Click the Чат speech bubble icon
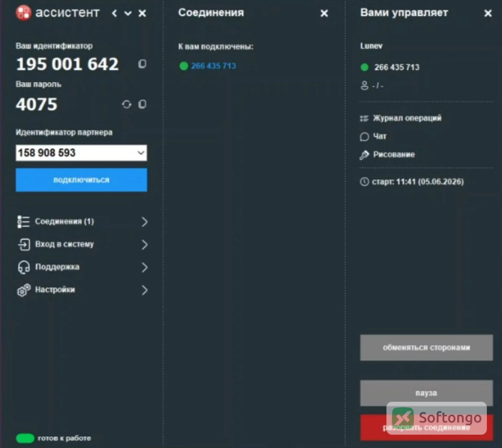502x448 pixels. [364, 137]
